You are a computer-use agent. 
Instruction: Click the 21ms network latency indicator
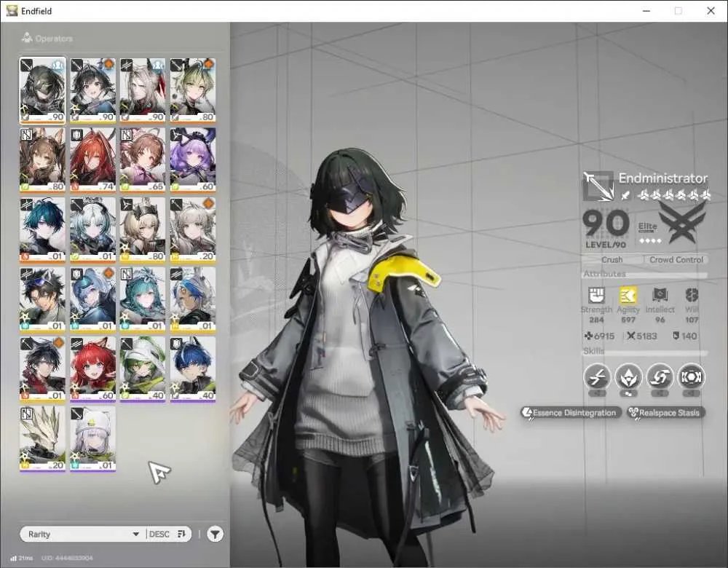point(22,558)
